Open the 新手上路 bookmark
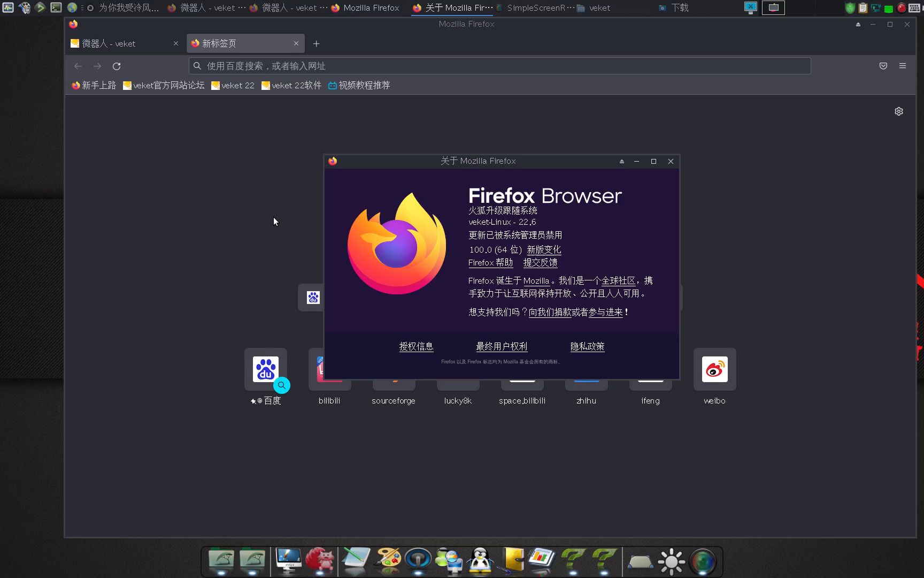The image size is (924, 578). click(94, 85)
